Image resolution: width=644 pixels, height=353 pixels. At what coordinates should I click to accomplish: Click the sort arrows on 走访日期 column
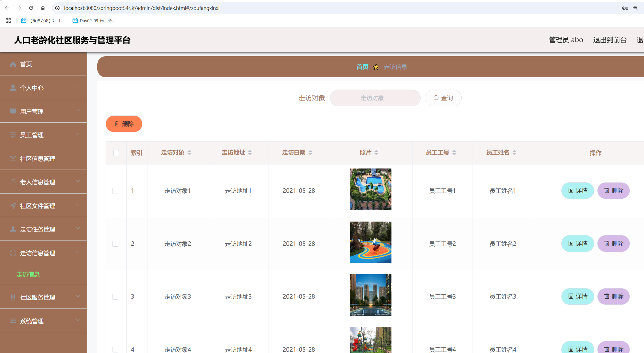[x=310, y=153]
